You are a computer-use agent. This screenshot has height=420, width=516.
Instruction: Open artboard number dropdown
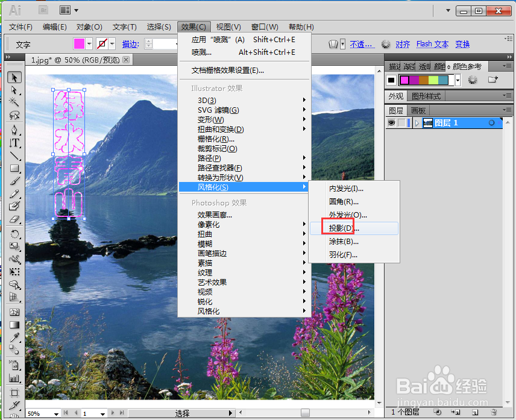(x=102, y=414)
